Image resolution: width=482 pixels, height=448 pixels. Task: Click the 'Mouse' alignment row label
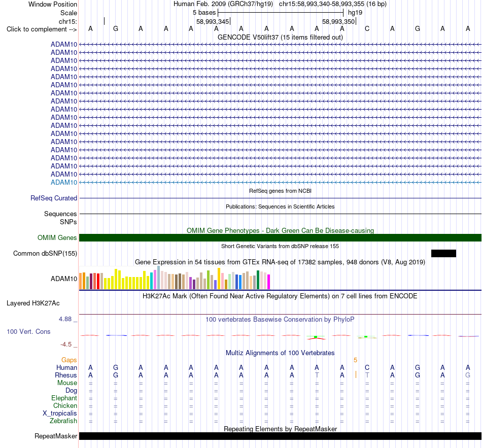pyautogui.click(x=67, y=383)
